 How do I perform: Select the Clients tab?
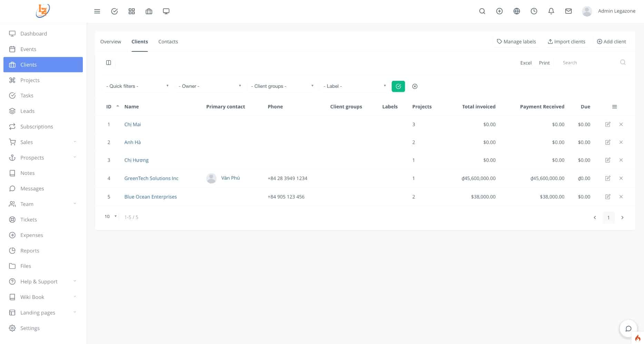(139, 42)
